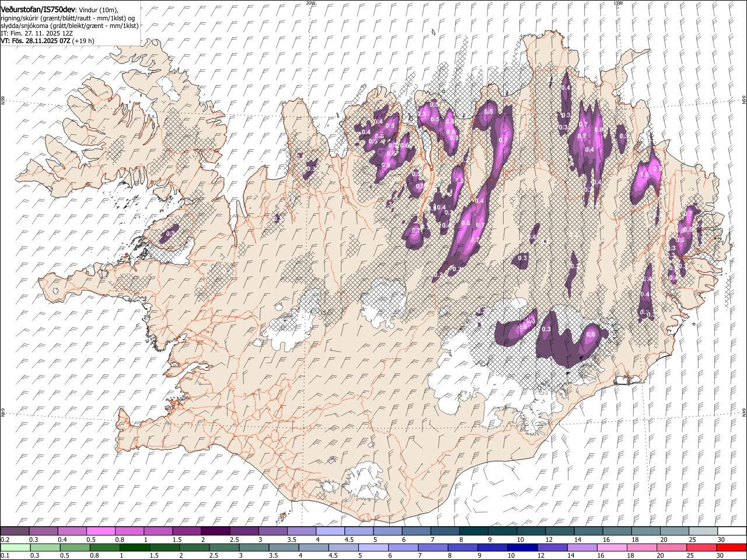Pick upper legend swatch between 6 and 7

tap(416, 531)
